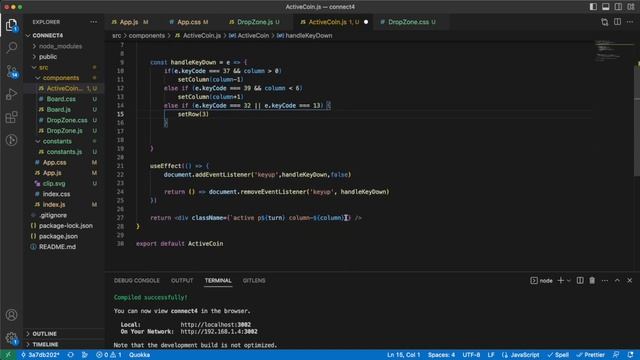Screen dimensions: 640x360
Task: Switch to the App.css editor tab
Action: [x=189, y=22]
